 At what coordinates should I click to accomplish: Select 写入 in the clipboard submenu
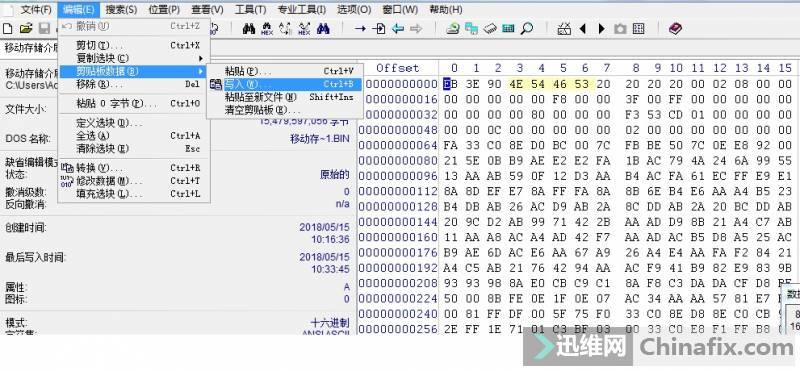285,84
